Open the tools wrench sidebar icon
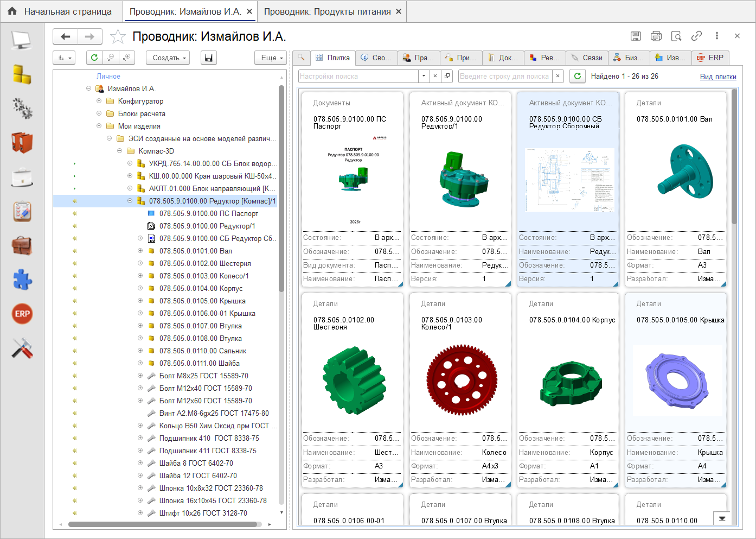This screenshot has height=539, width=756. pyautogui.click(x=22, y=348)
